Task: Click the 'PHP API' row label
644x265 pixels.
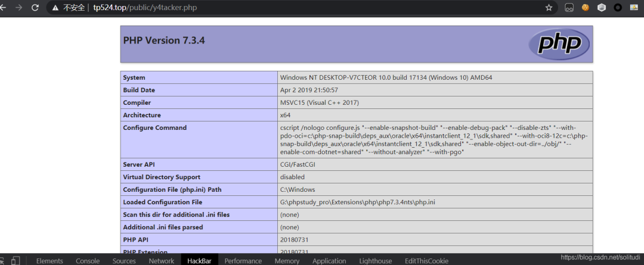Action: (x=135, y=239)
